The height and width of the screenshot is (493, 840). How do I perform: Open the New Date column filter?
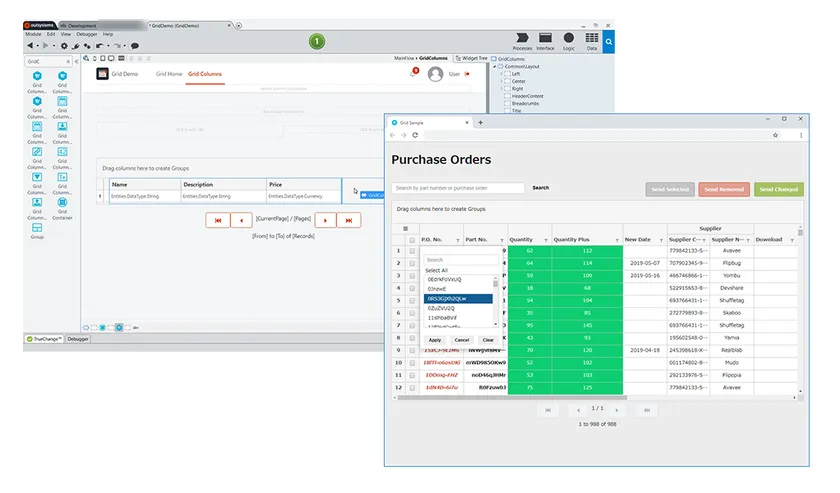pyautogui.click(x=661, y=240)
